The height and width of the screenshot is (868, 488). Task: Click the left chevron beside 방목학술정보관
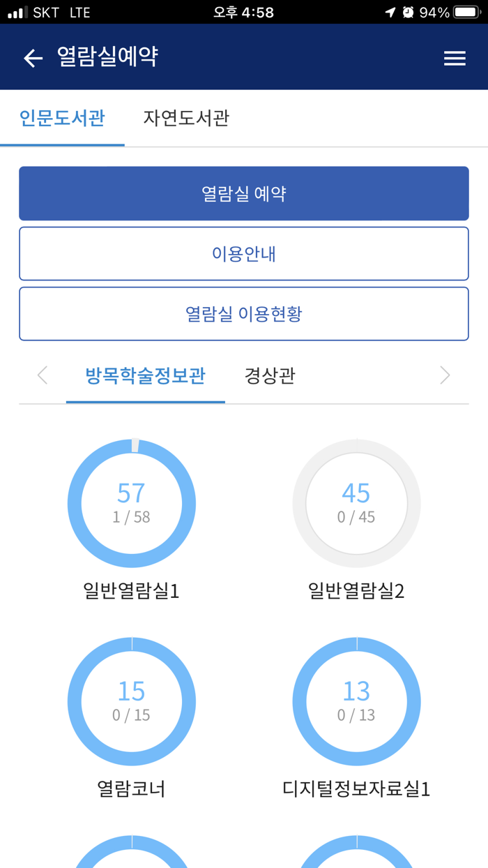[42, 375]
